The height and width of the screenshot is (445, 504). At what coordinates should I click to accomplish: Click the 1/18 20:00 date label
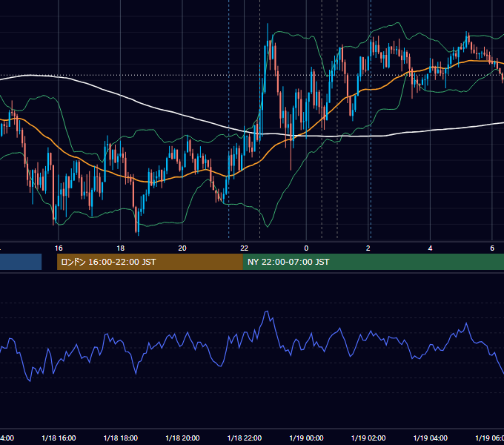point(182,438)
